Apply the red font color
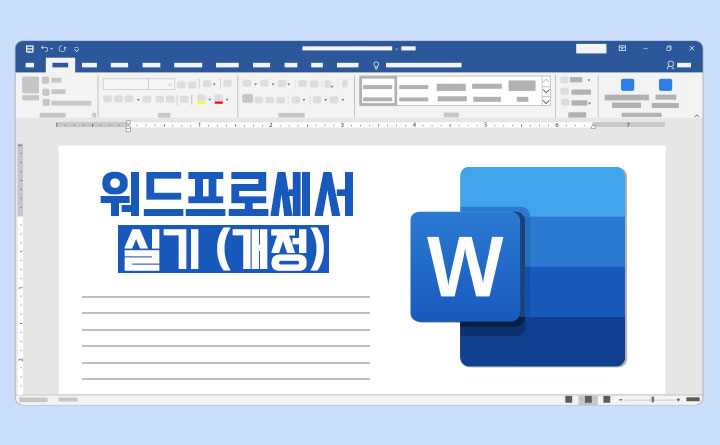 219,99
